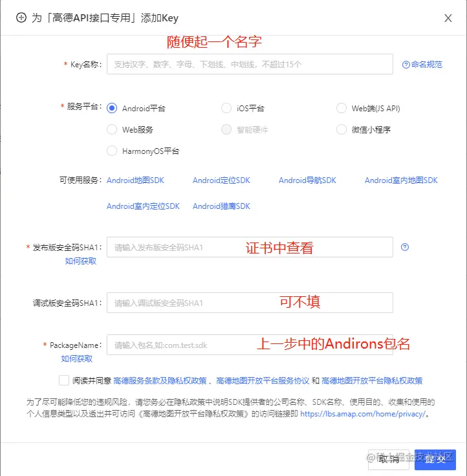
Task: Open the Android室内地图SDK link
Action: (x=401, y=180)
